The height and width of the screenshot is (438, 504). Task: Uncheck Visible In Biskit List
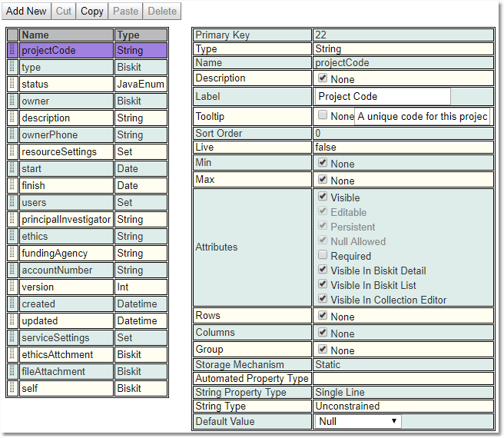pyautogui.click(x=323, y=285)
